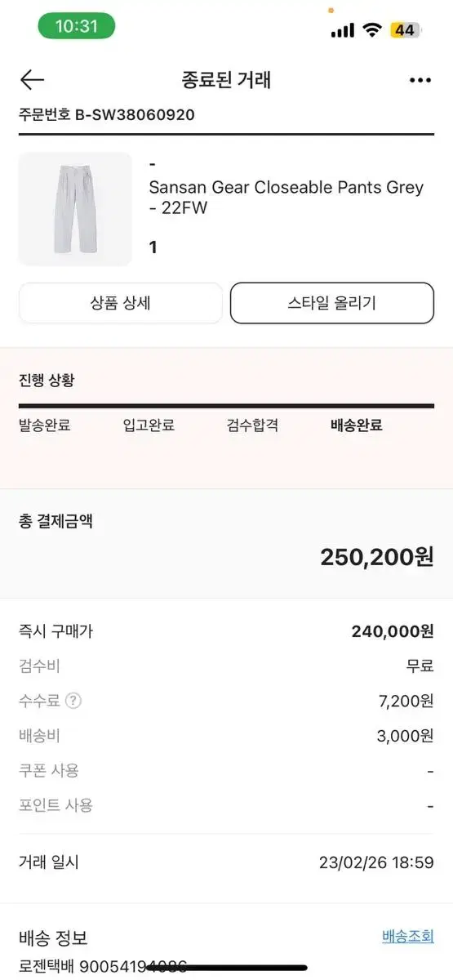Open the 배송조회 tracking link
Screen dimensions: 453x980
point(408,937)
